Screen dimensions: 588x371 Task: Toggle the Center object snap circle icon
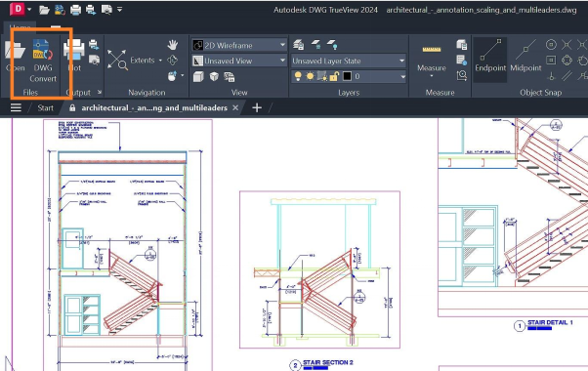point(551,45)
